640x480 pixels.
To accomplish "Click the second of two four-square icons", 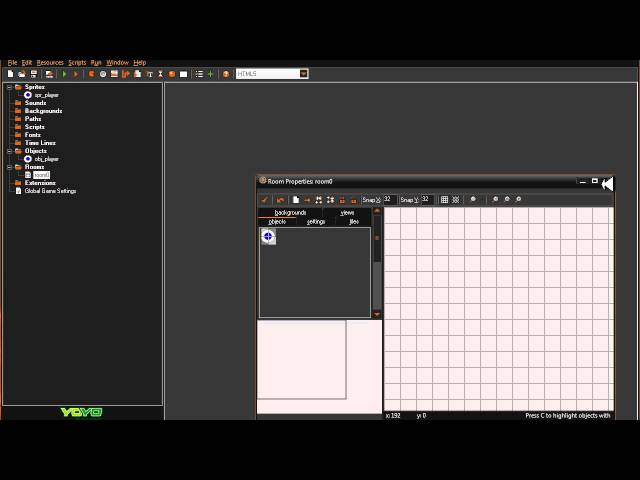I will pyautogui.click(x=331, y=200).
